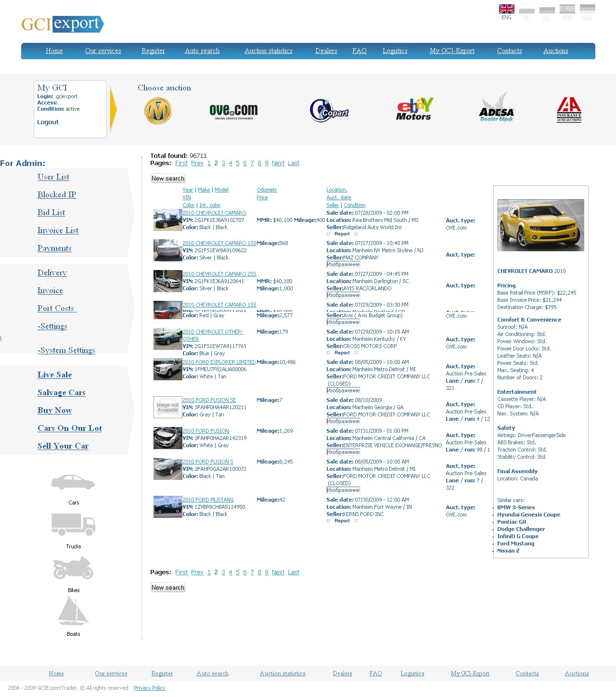Click the bottom New search button

coord(168,587)
